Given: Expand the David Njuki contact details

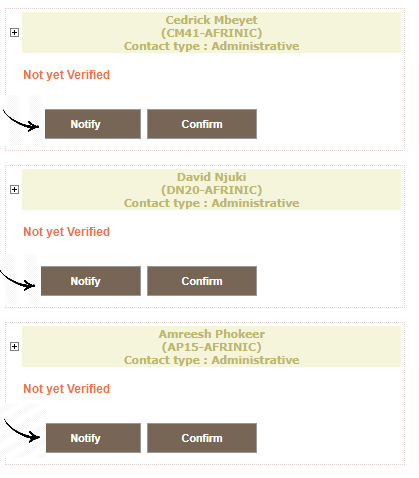Looking at the screenshot, I should click(14, 190).
